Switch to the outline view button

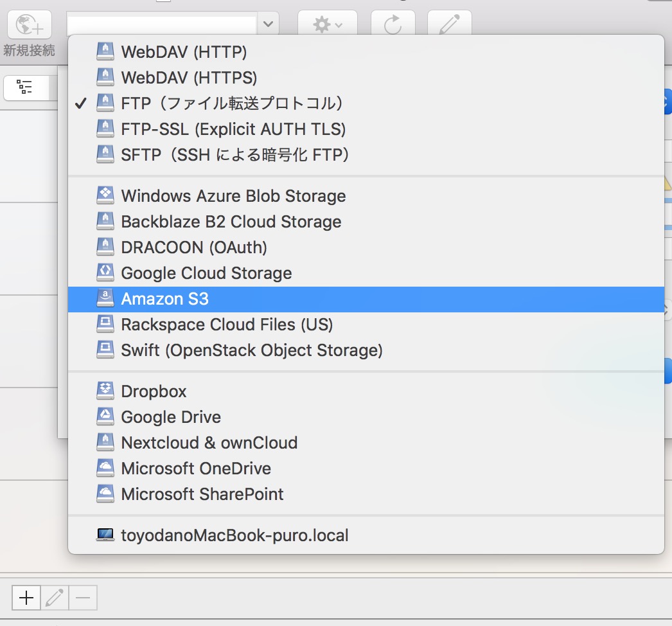(x=25, y=87)
